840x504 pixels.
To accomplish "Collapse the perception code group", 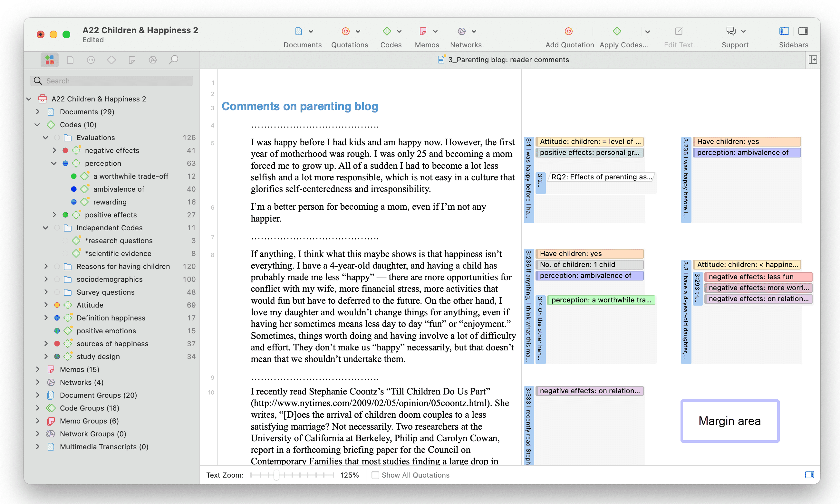I will [54, 163].
